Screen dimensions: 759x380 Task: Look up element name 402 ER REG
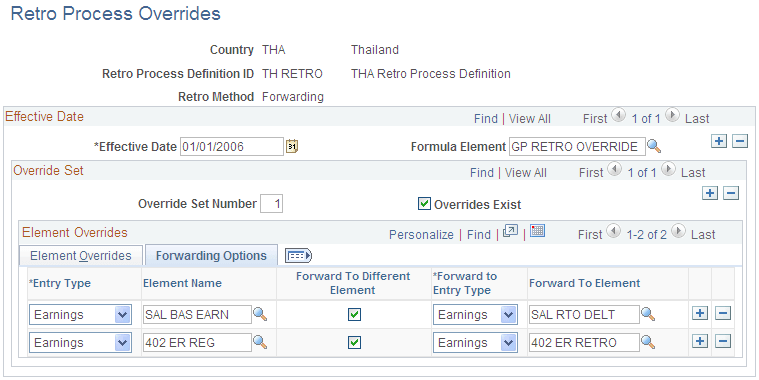pos(260,343)
